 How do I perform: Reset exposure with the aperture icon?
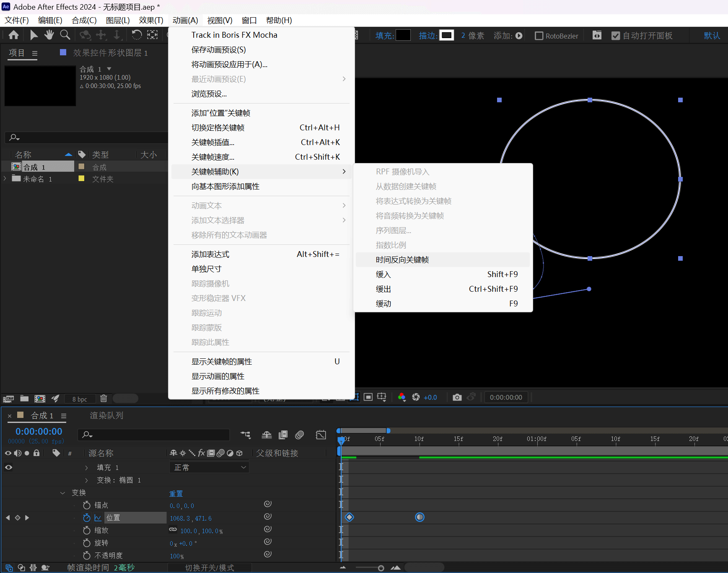pos(416,397)
